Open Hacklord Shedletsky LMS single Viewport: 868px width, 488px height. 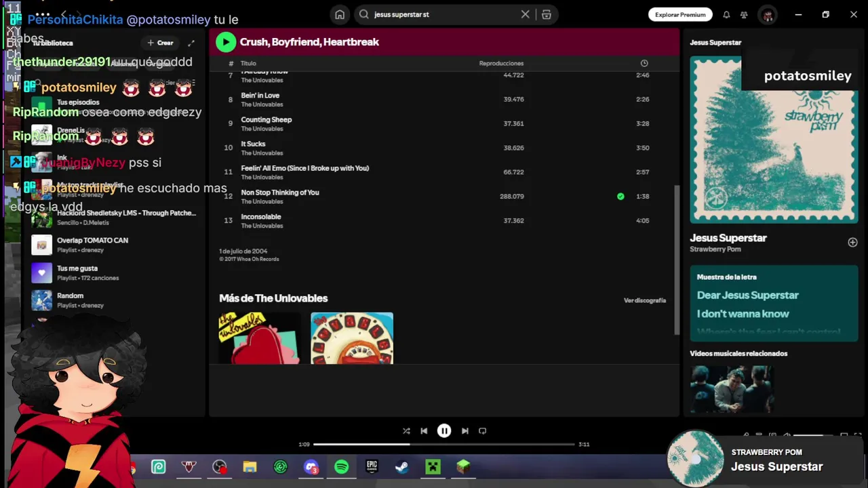(115, 217)
